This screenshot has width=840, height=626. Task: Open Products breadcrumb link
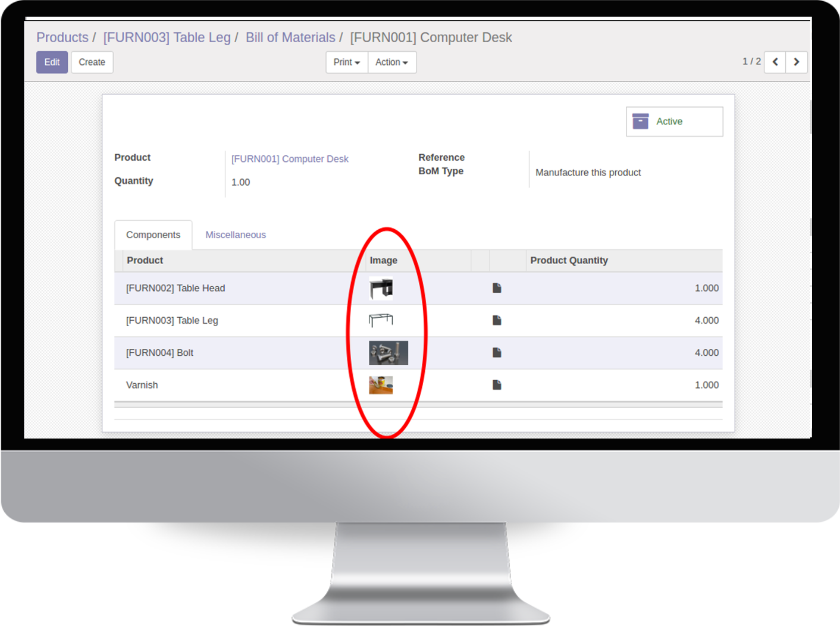coord(62,37)
